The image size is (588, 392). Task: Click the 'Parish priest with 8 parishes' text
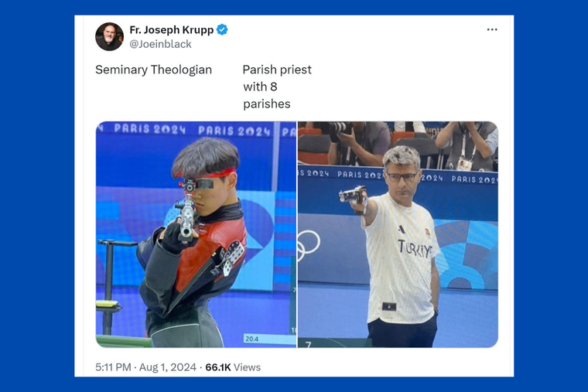point(277,87)
